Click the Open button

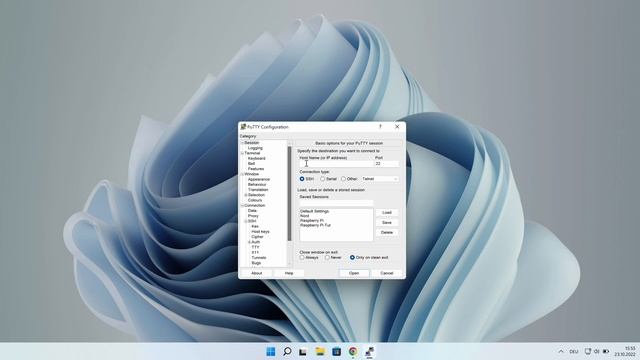click(354, 273)
